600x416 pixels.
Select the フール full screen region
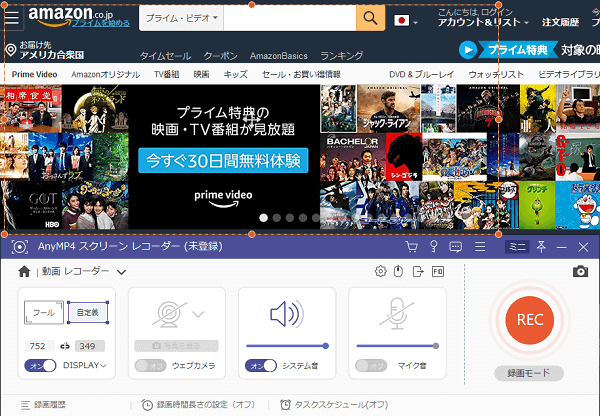[x=44, y=312]
